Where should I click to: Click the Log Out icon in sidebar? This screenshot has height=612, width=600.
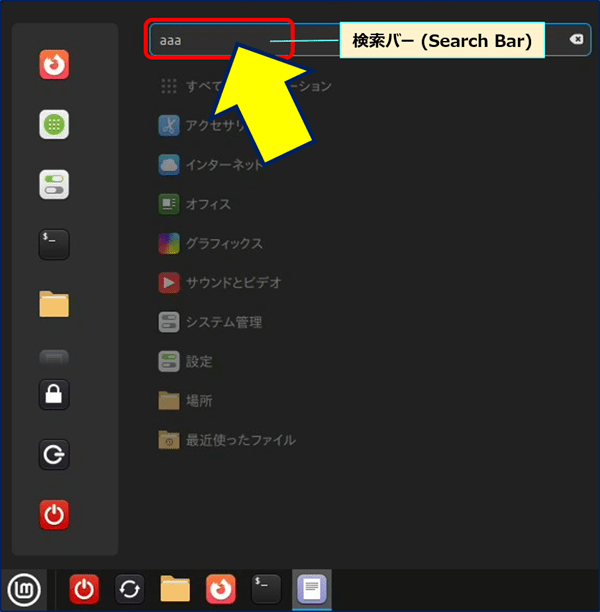(x=54, y=454)
